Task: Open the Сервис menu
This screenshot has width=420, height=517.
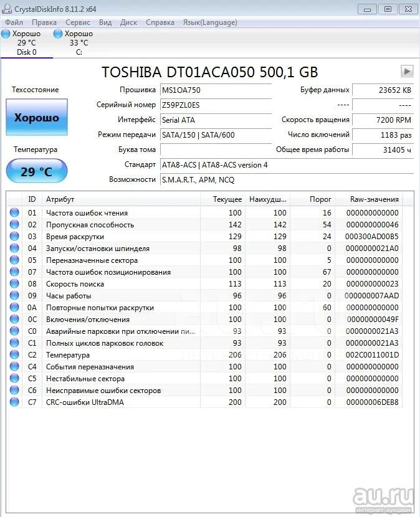Action: [x=78, y=22]
